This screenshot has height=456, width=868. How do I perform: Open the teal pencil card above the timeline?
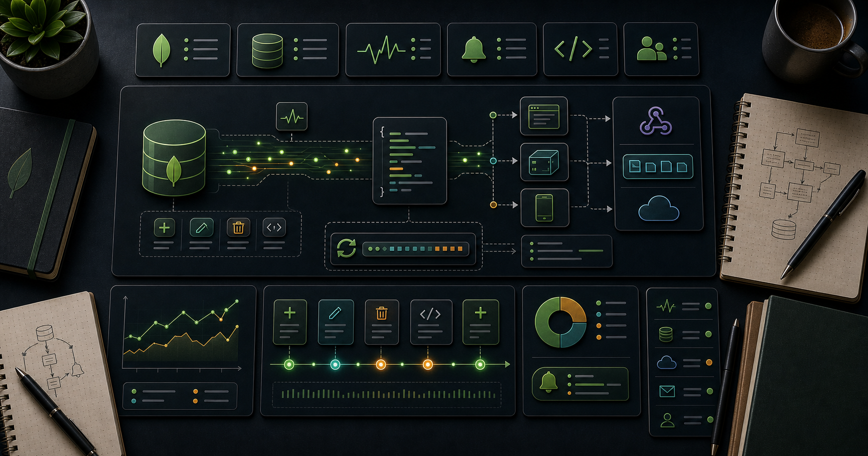[336, 322]
